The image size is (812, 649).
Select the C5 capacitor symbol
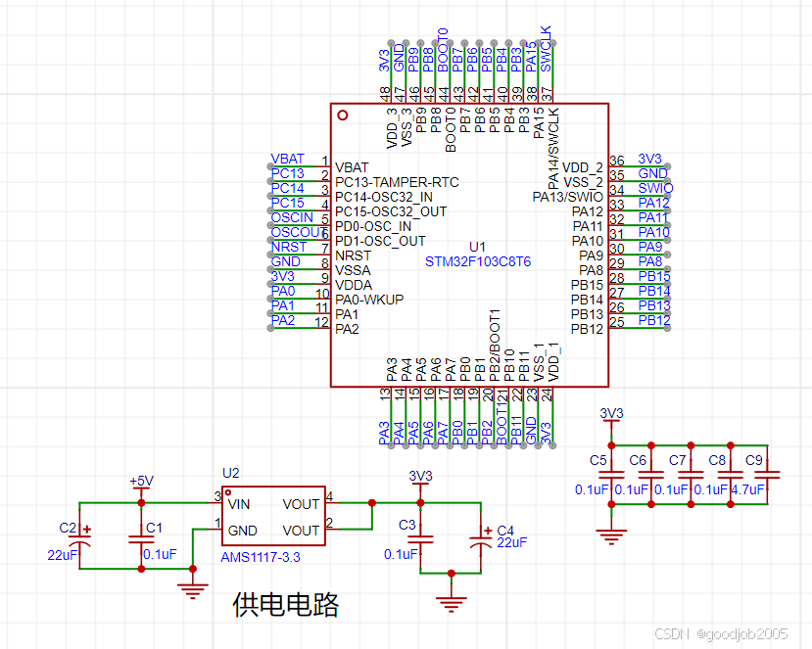[611, 474]
